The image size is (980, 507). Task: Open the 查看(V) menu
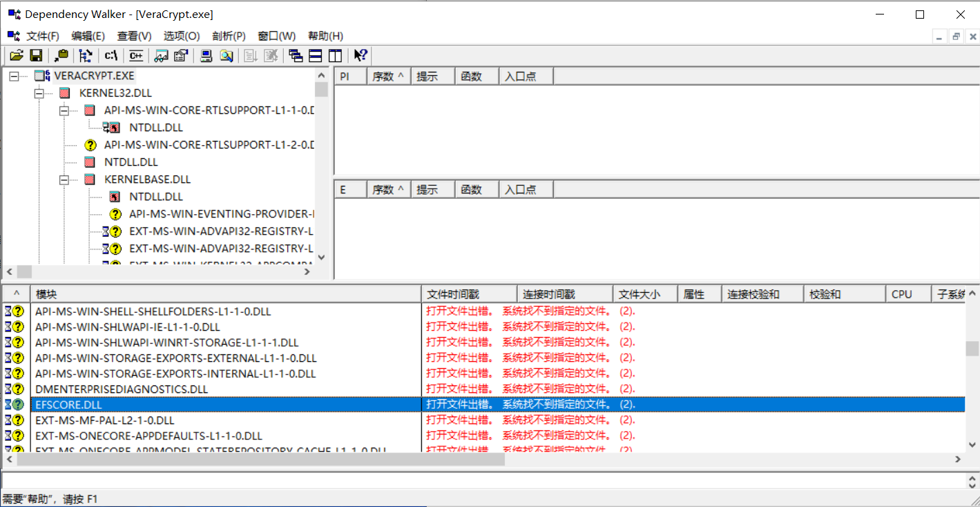[x=134, y=36]
